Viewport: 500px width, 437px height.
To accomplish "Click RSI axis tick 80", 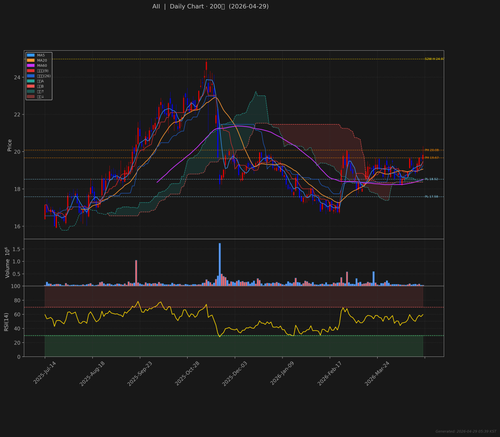I will [x=17, y=300].
